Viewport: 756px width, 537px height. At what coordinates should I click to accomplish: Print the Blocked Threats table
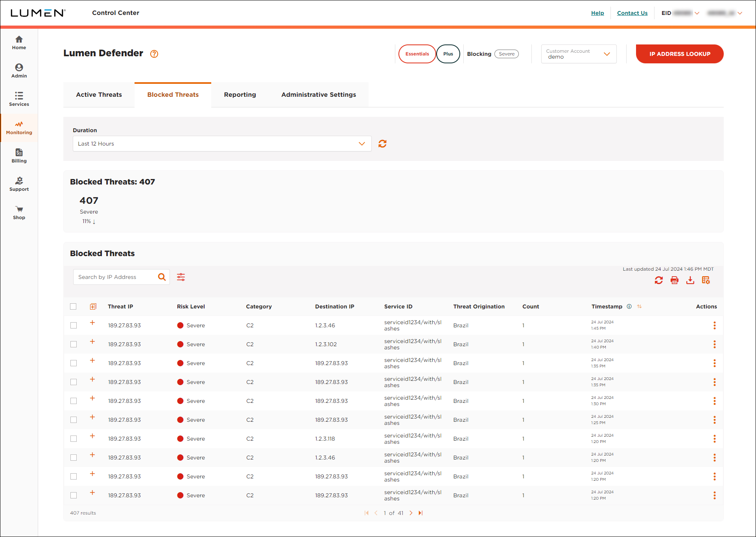pos(675,280)
